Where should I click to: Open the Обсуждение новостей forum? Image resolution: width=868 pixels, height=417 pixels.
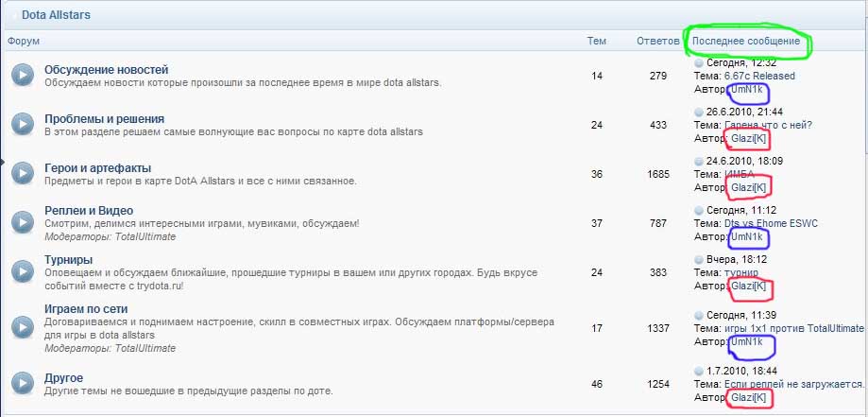pos(107,70)
